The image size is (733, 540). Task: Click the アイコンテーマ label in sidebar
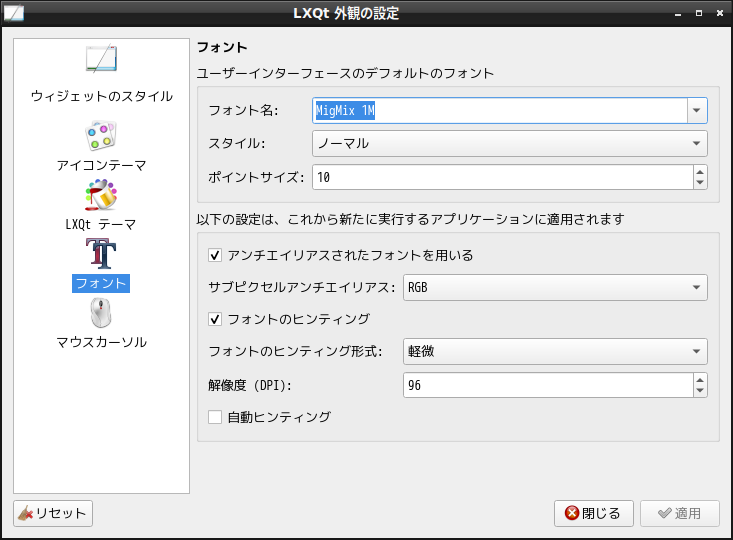click(x=101, y=165)
